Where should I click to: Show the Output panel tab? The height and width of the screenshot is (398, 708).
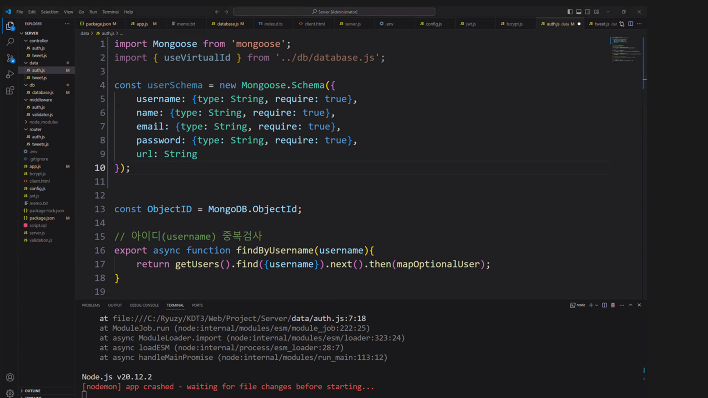pos(115,305)
